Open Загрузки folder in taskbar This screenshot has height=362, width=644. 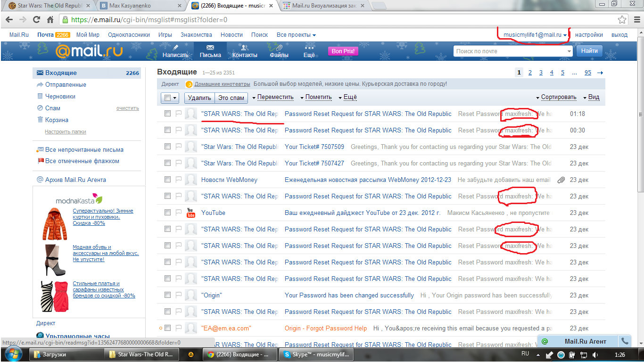(x=66, y=354)
